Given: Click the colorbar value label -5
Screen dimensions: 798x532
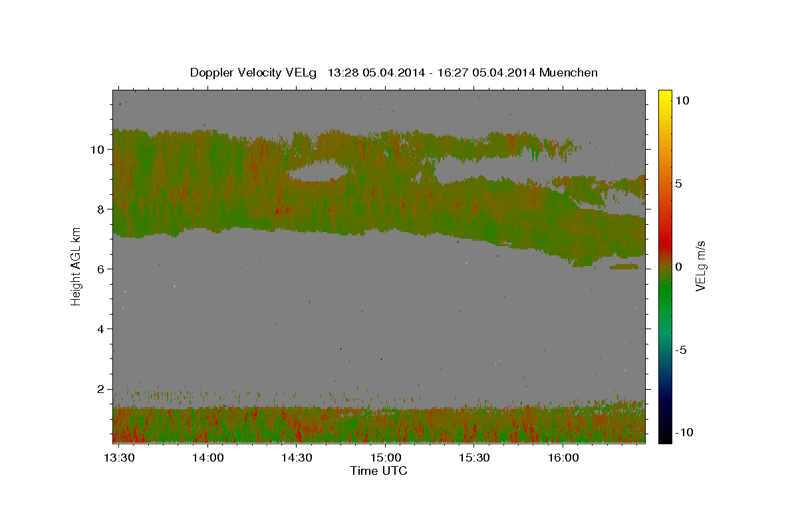Looking at the screenshot, I should coord(680,350).
